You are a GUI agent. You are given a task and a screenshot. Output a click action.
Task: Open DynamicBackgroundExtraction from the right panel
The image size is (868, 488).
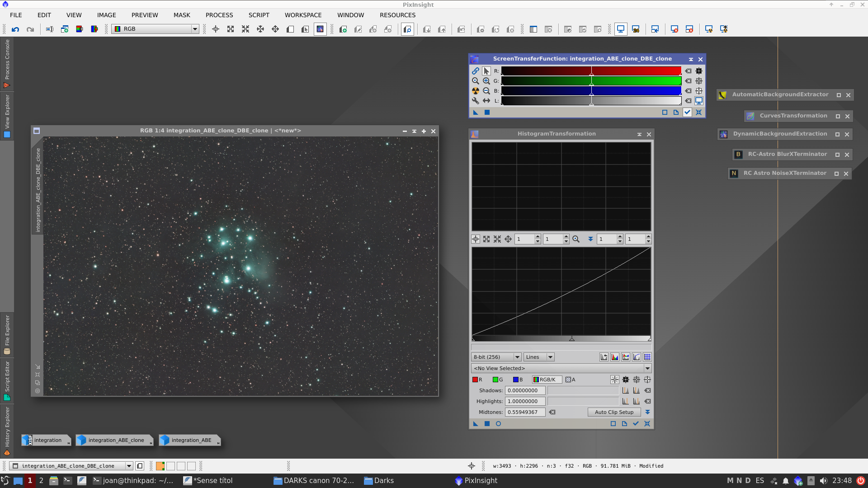coord(780,134)
